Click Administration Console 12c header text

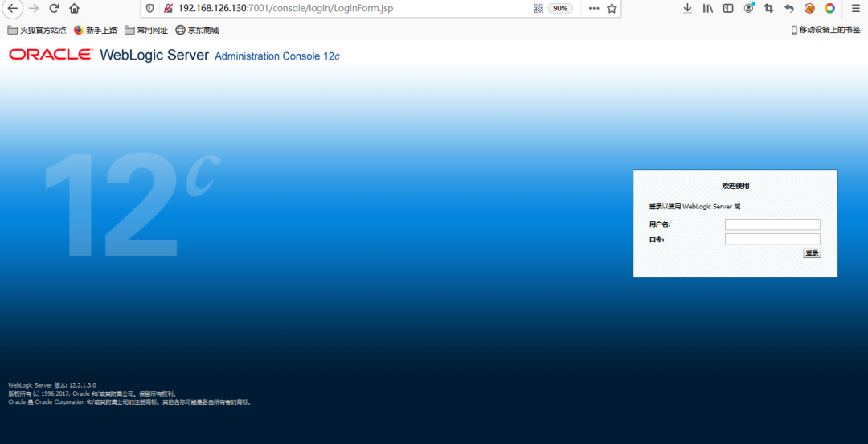pos(276,56)
